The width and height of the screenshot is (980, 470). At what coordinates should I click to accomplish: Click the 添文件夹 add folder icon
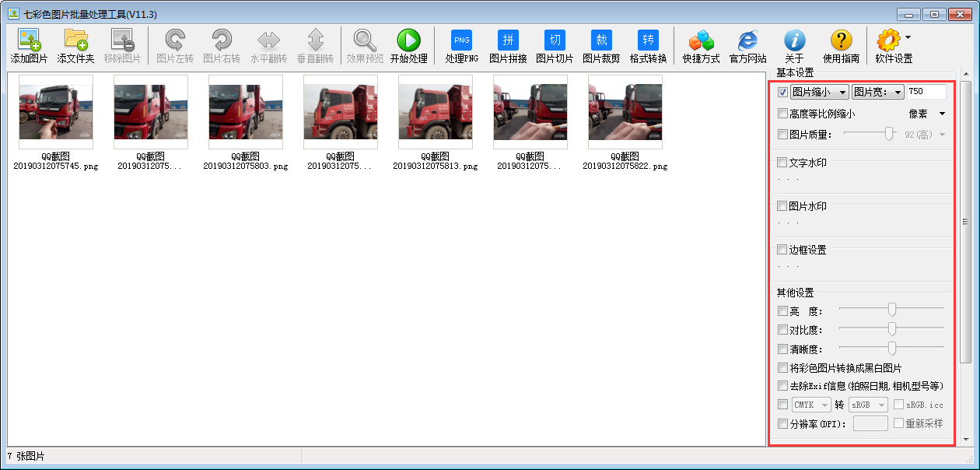click(x=75, y=41)
